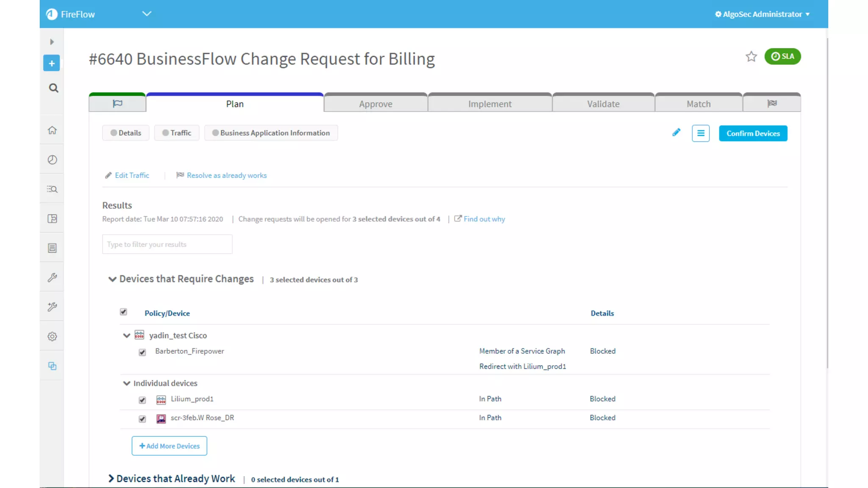Click the wrench tool sidebar icon
Viewport: 868px width, 488px height.
click(x=52, y=277)
